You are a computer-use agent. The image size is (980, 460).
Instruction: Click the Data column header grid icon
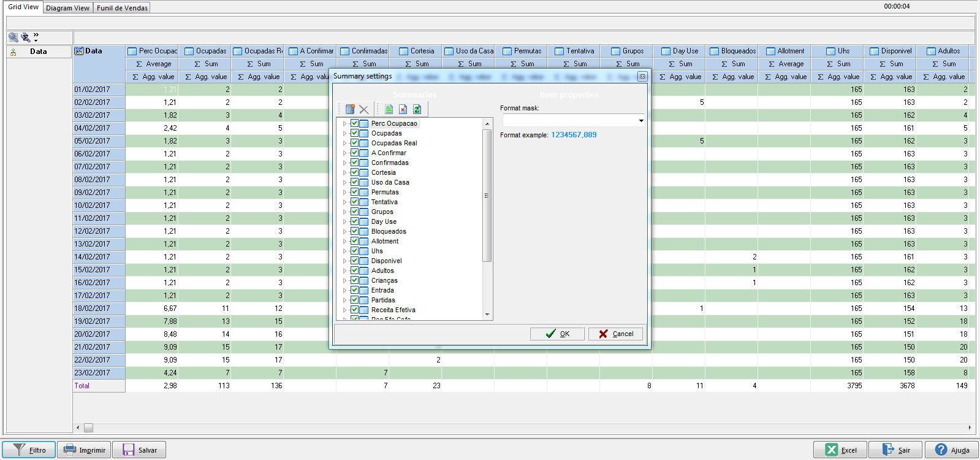click(x=79, y=51)
